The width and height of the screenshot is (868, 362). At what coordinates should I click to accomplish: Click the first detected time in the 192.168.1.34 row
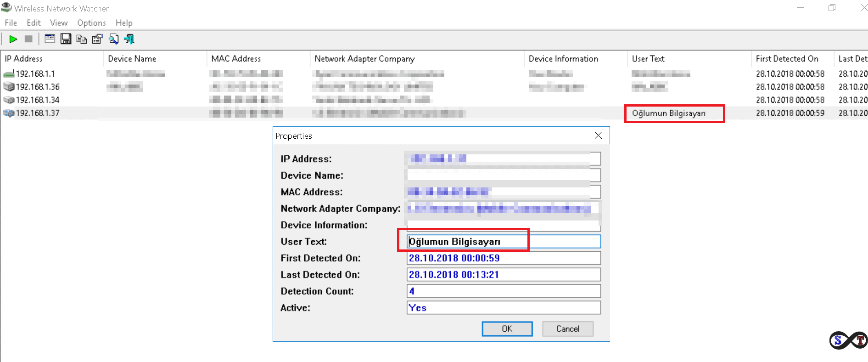[790, 100]
